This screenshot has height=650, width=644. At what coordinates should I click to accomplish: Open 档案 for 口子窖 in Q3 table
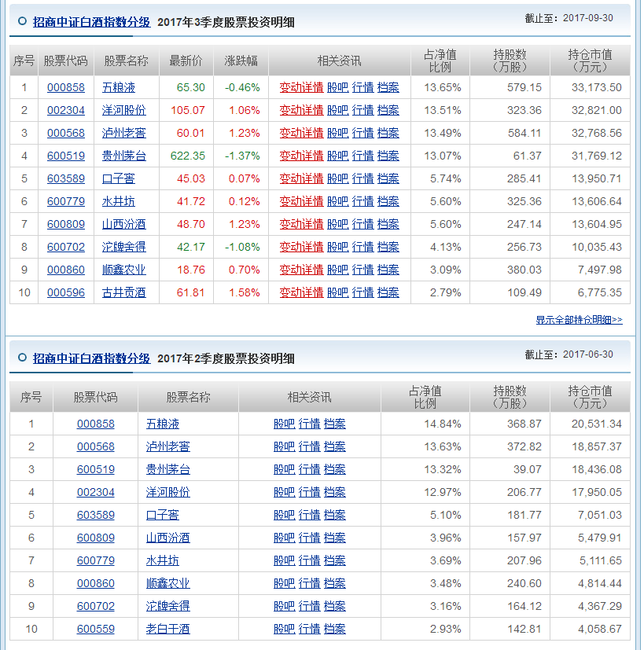point(386,178)
